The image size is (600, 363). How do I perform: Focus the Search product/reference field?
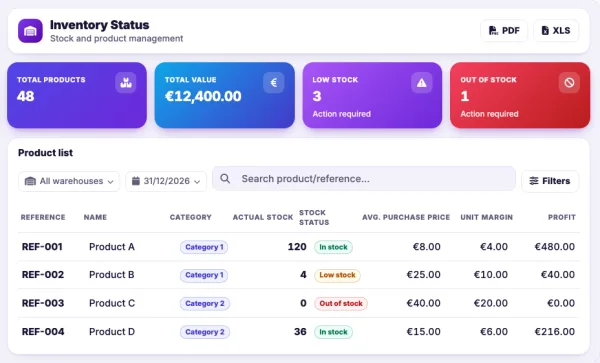tap(364, 179)
